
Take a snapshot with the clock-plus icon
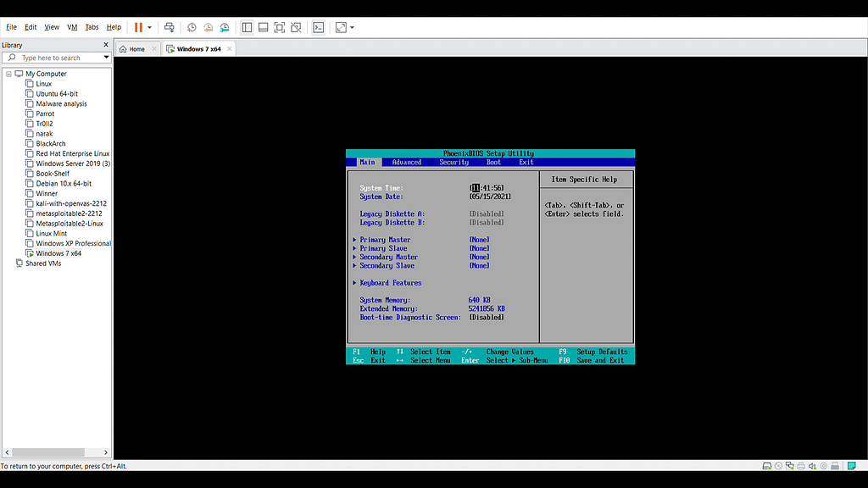click(x=192, y=27)
